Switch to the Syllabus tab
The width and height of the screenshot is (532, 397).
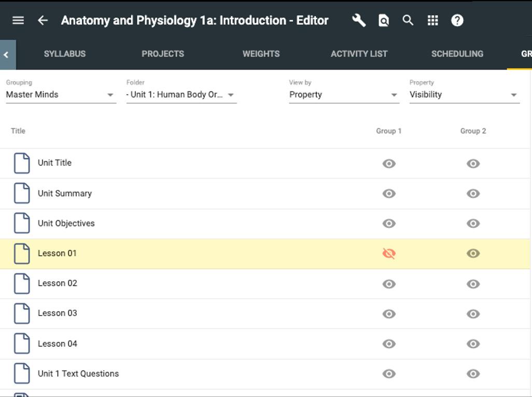[x=65, y=53]
